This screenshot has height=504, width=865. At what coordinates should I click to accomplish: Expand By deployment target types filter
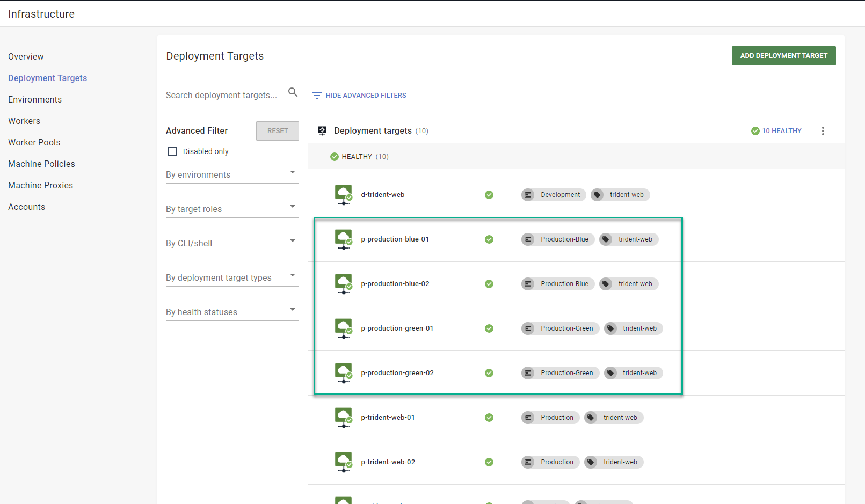[x=293, y=275]
